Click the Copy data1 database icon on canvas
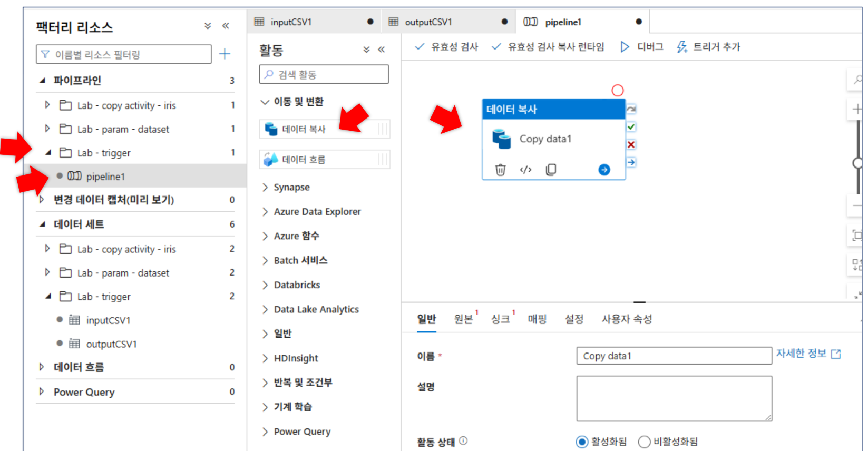The height and width of the screenshot is (451, 868). click(501, 139)
